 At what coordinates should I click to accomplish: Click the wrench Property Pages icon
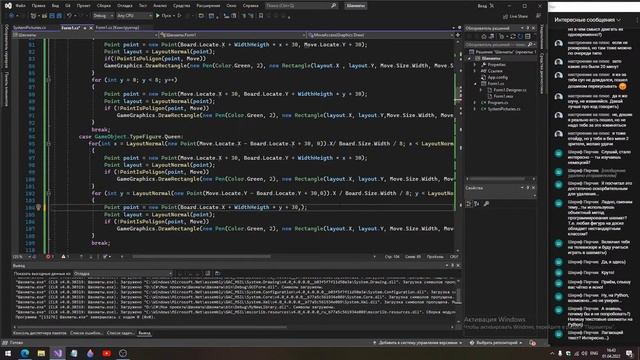486,204
